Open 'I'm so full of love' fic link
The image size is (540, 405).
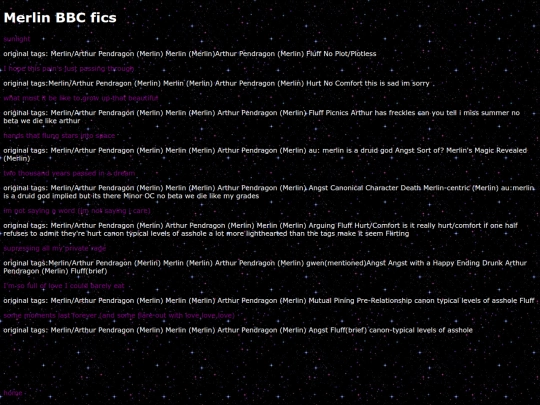click(x=64, y=286)
